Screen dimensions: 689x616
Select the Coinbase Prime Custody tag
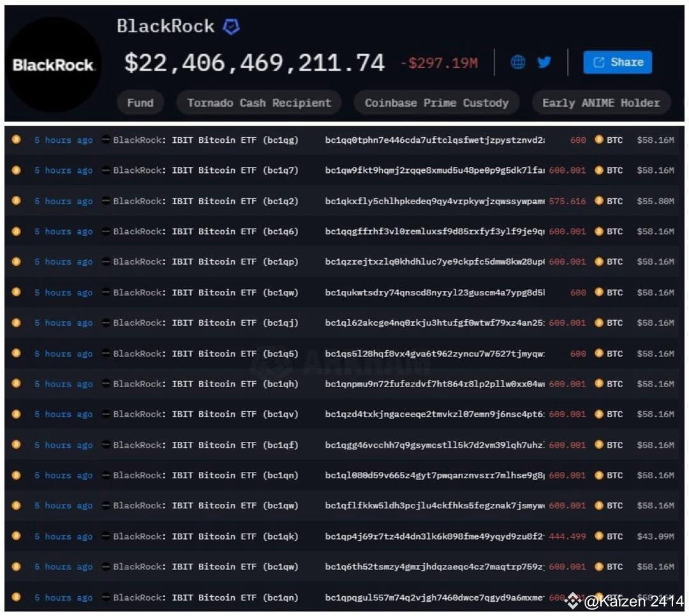(x=436, y=102)
